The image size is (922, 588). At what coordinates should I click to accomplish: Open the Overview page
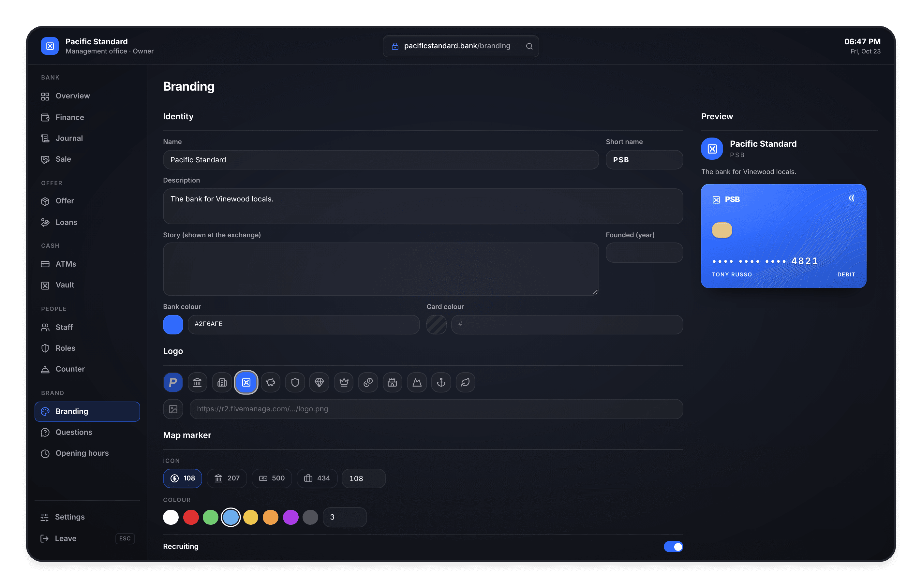pos(87,96)
